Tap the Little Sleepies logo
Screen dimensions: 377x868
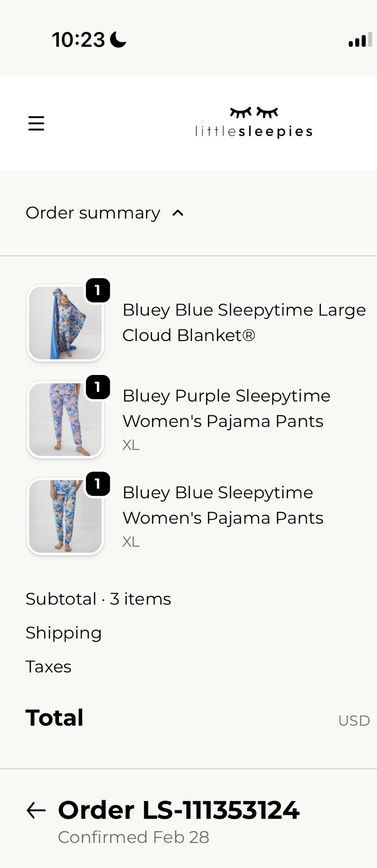click(254, 122)
